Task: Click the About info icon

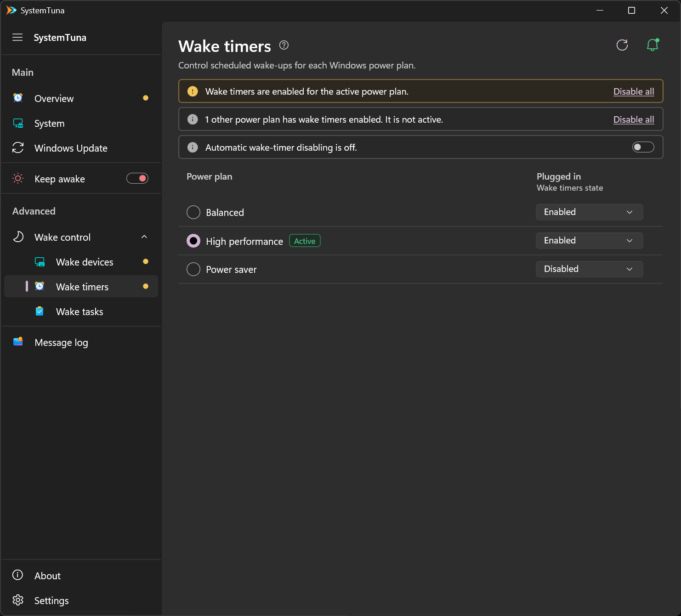Action: 17,575
